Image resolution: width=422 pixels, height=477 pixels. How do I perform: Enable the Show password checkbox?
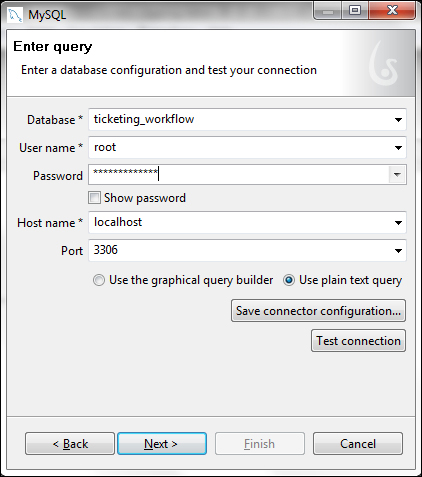click(94, 197)
